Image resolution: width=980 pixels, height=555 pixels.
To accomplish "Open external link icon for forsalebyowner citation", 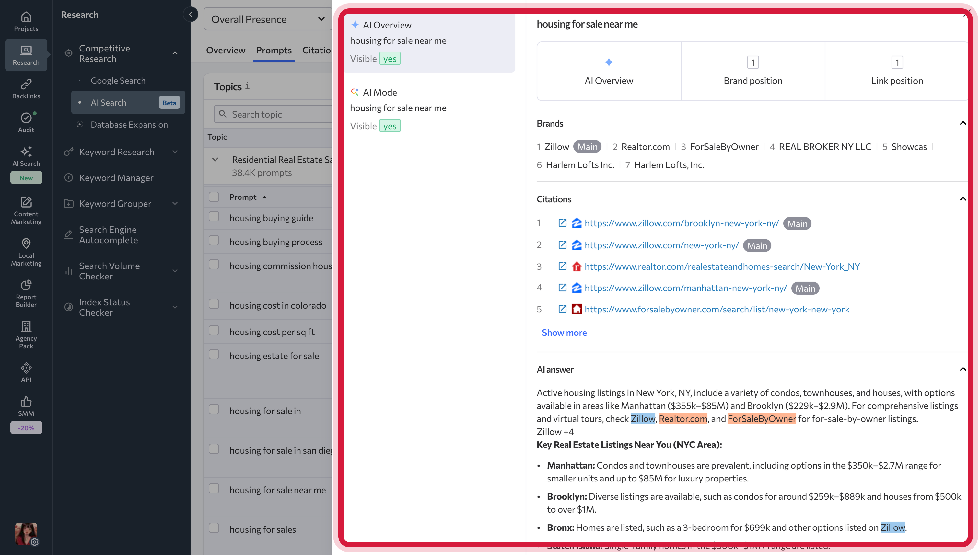I will [562, 309].
